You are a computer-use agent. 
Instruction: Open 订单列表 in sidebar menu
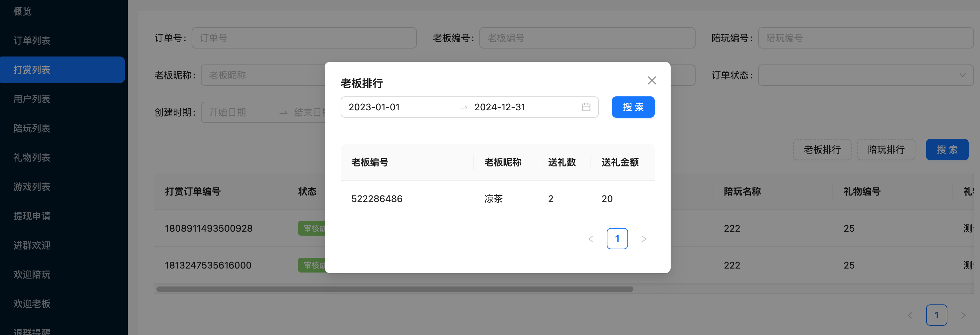click(x=32, y=41)
